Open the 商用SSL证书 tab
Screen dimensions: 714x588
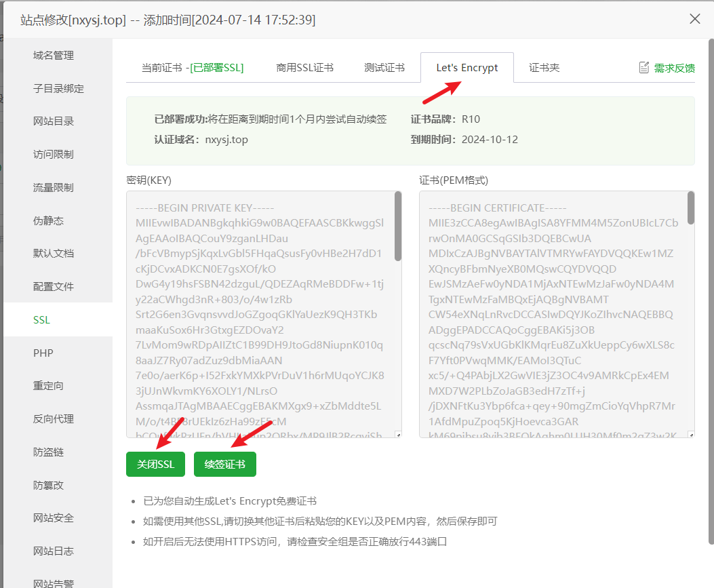click(x=304, y=68)
